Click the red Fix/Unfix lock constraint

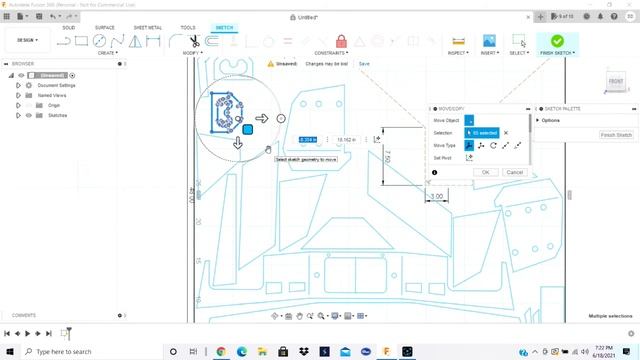click(341, 41)
